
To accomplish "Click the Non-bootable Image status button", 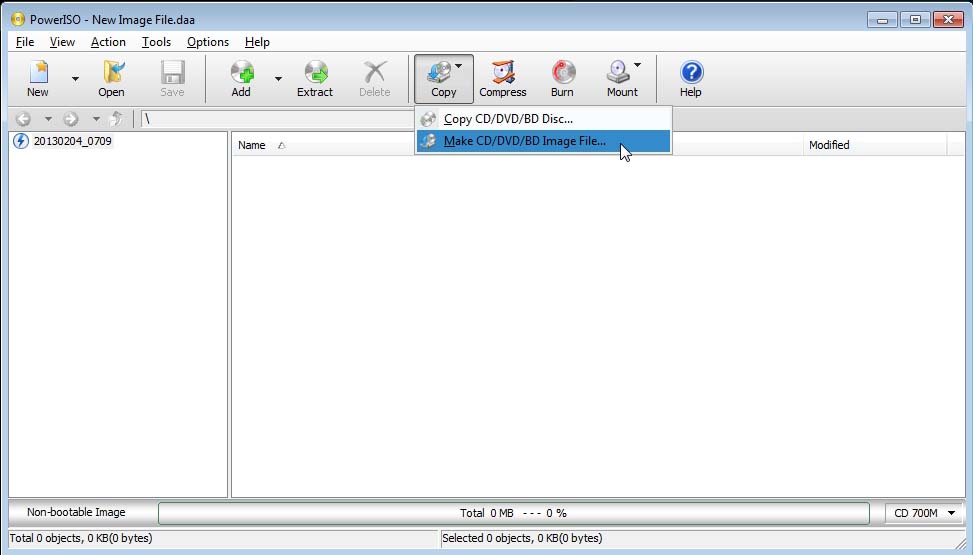I will tap(76, 512).
